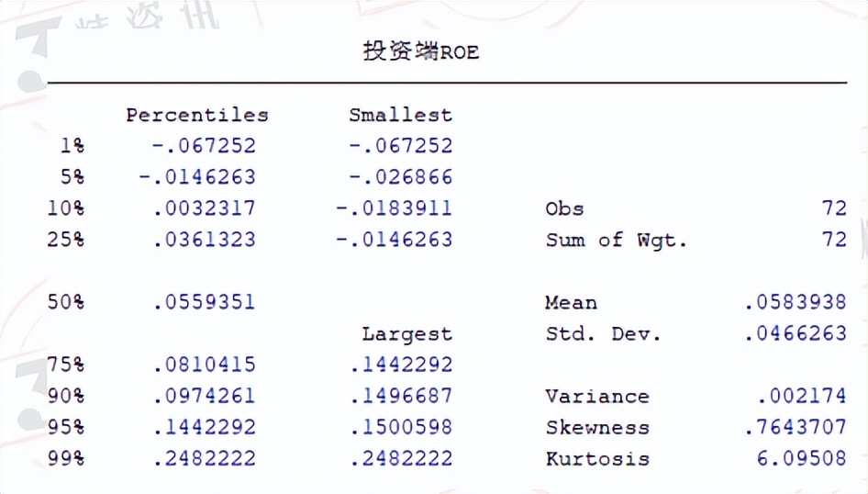
Task: Click the 75% row label
Action: coord(66,365)
